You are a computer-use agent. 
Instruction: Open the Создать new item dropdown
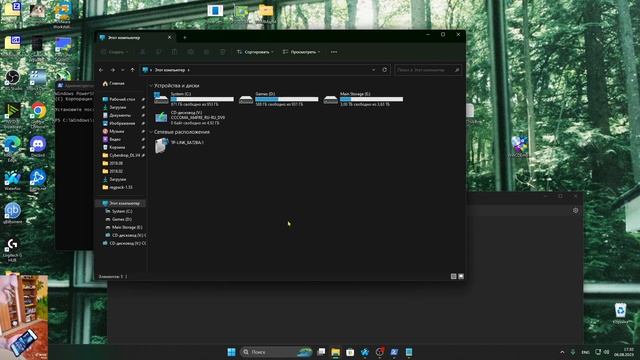pyautogui.click(x=115, y=52)
